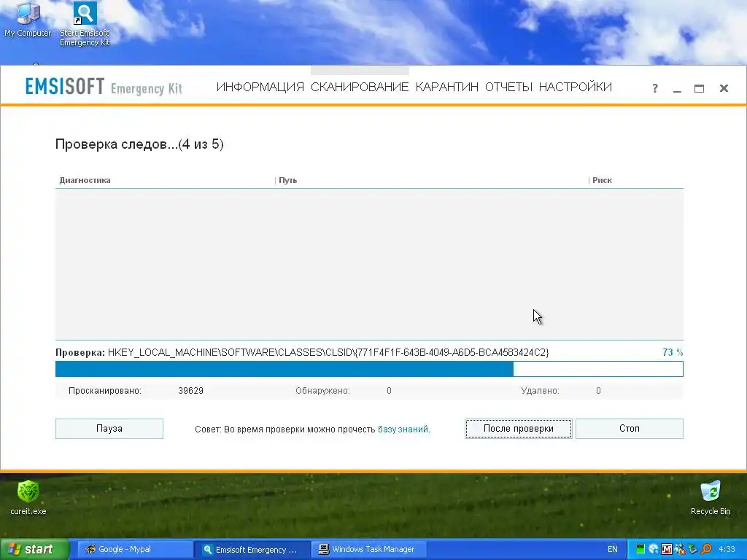747x560 pixels.
Task: Pause the scan with Пауза button
Action: [x=109, y=429]
